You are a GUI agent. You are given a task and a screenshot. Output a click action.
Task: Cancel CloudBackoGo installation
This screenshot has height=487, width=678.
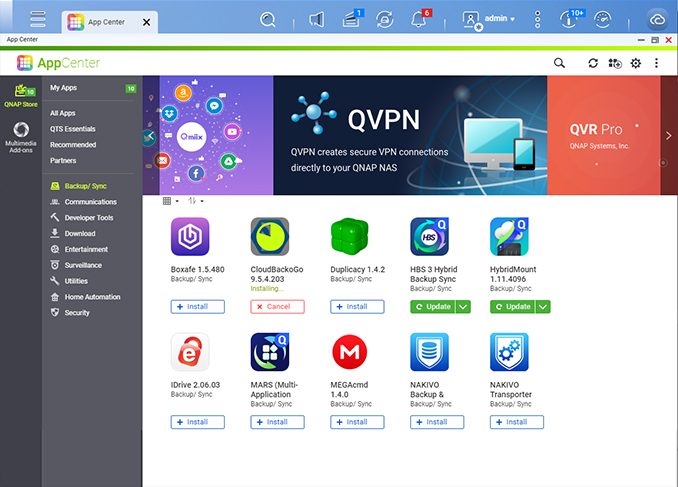point(277,307)
